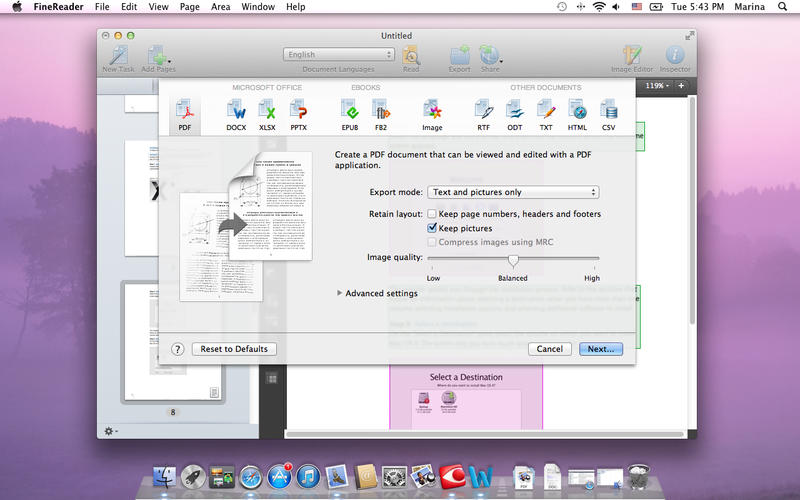Click the zoom in plus button
The width and height of the screenshot is (800, 500).
coord(681,86)
